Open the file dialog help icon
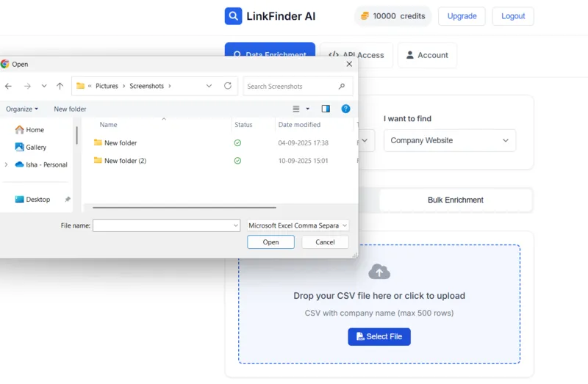The image size is (588, 384). pos(345,109)
